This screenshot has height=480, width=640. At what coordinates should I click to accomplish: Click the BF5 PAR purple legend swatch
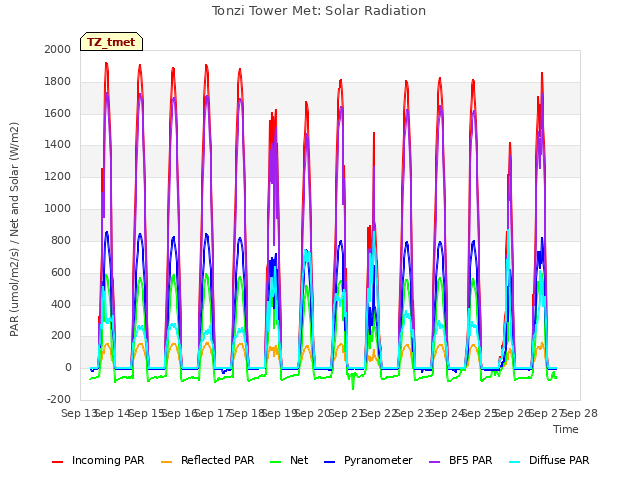tap(435, 462)
